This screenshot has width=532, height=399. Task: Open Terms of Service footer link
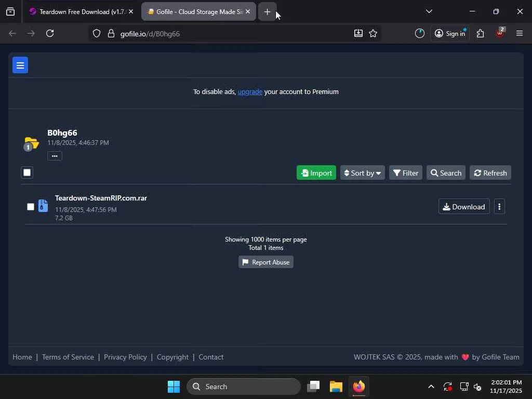coord(68,357)
